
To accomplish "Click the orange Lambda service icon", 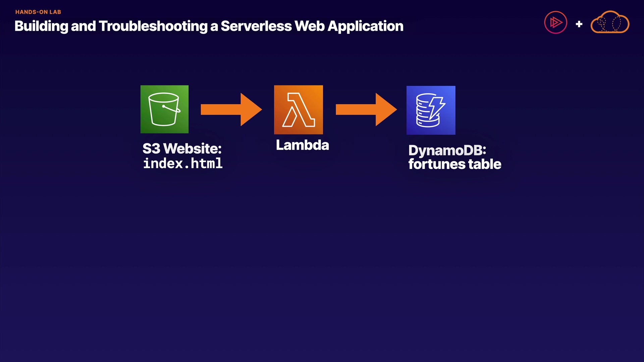I will point(299,110).
